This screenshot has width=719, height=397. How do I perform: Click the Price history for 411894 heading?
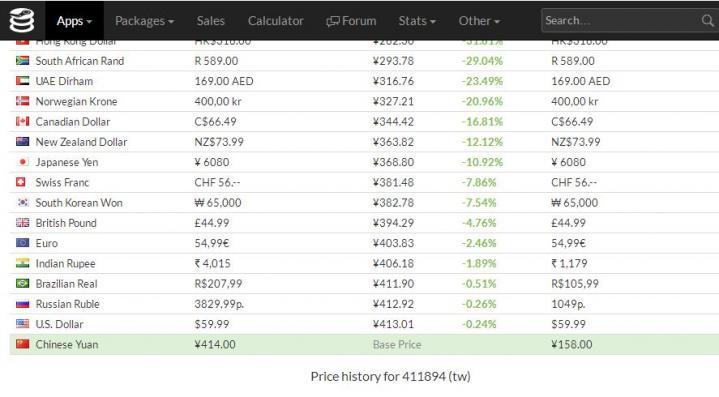390,376
